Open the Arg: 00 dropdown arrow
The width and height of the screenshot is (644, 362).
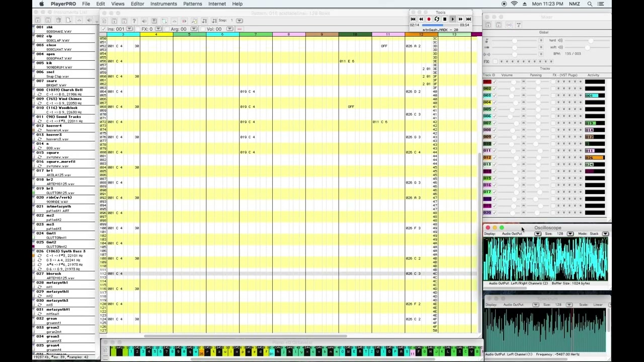[x=193, y=29]
